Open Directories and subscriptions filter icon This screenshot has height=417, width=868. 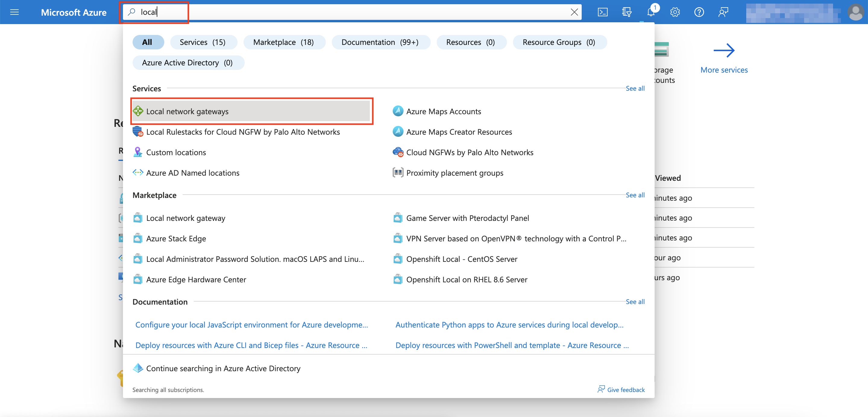coord(626,12)
